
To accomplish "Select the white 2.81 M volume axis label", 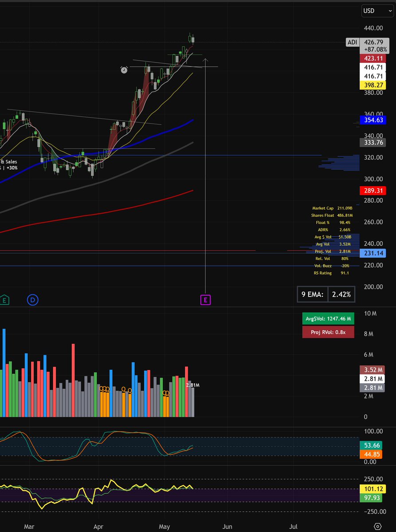I will [x=371, y=378].
